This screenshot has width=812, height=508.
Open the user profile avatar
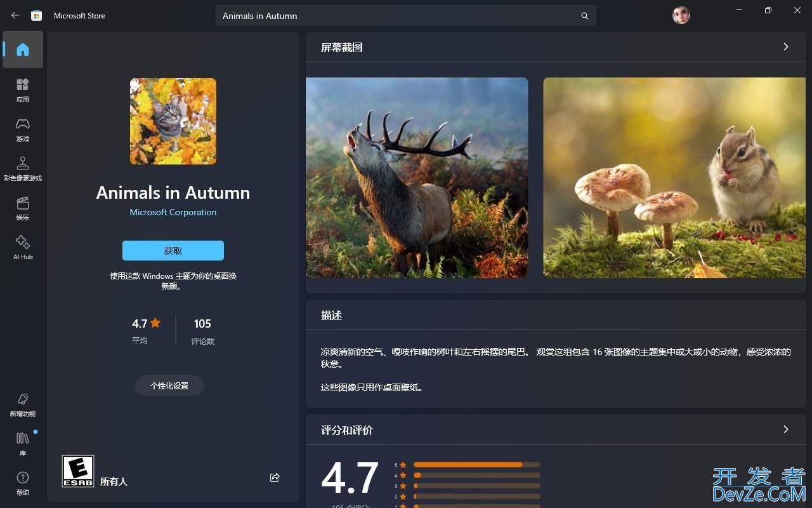point(681,15)
